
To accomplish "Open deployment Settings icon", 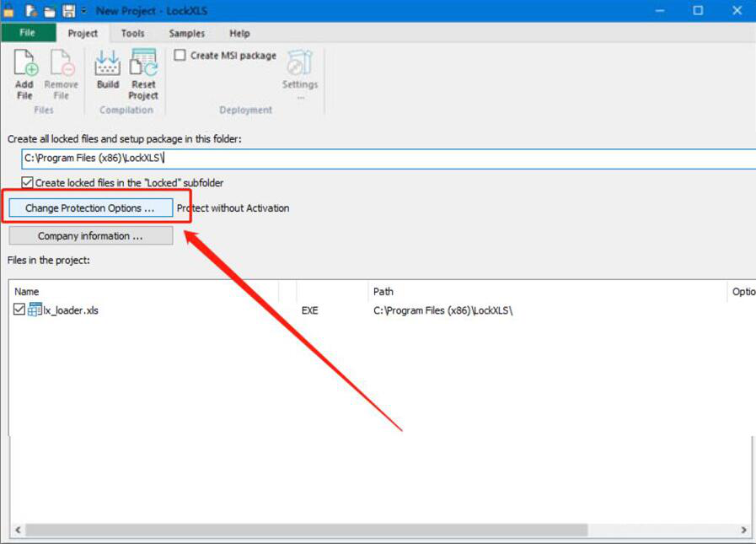I will click(300, 62).
